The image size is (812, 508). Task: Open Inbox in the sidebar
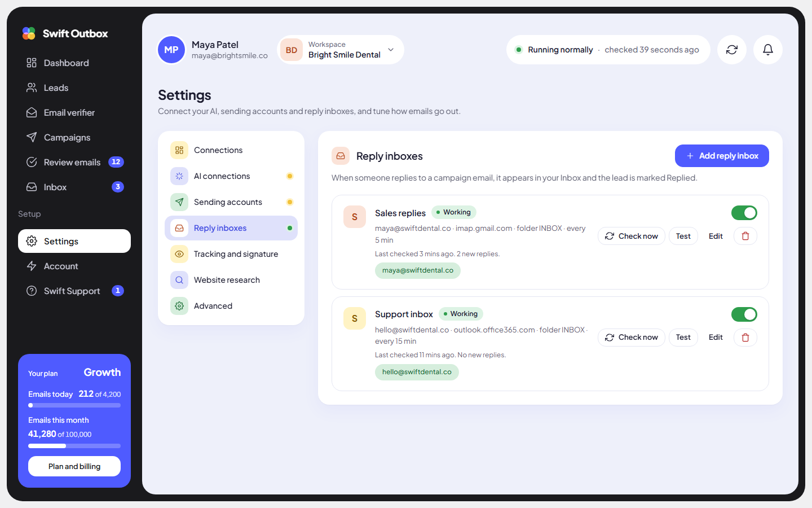[x=74, y=187]
